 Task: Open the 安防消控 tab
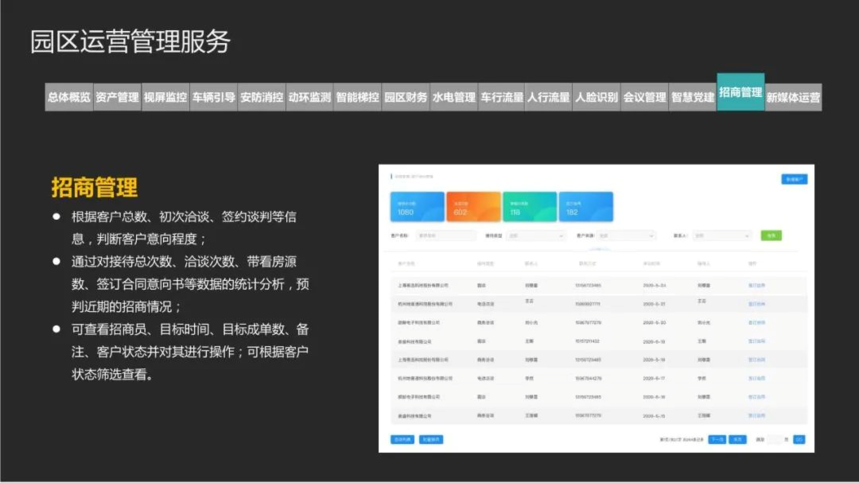[262, 97]
